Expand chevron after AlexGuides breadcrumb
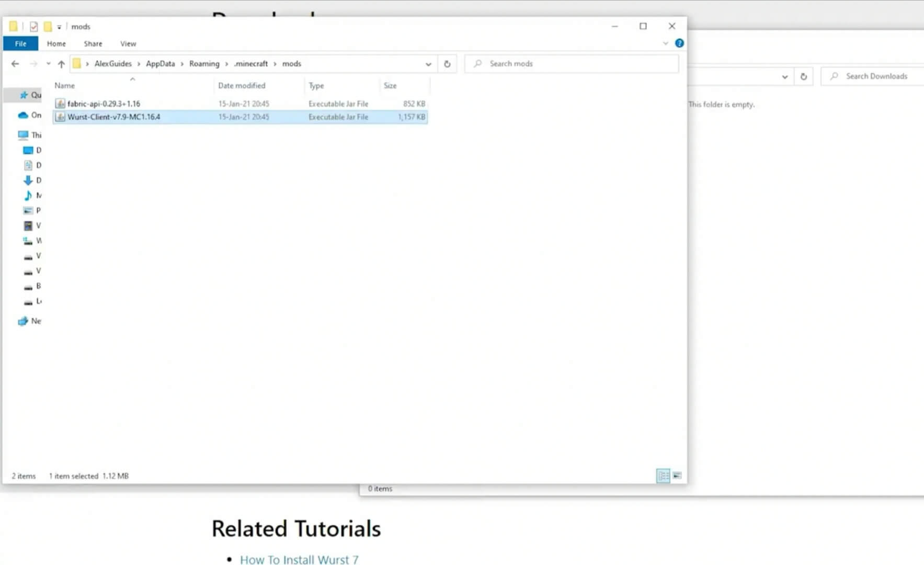Screen dimensions: 924x565 (x=139, y=64)
